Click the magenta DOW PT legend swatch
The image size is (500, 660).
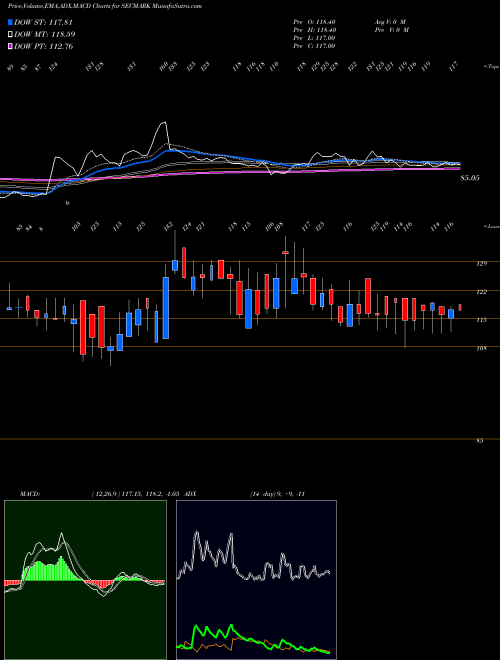tap(11, 46)
